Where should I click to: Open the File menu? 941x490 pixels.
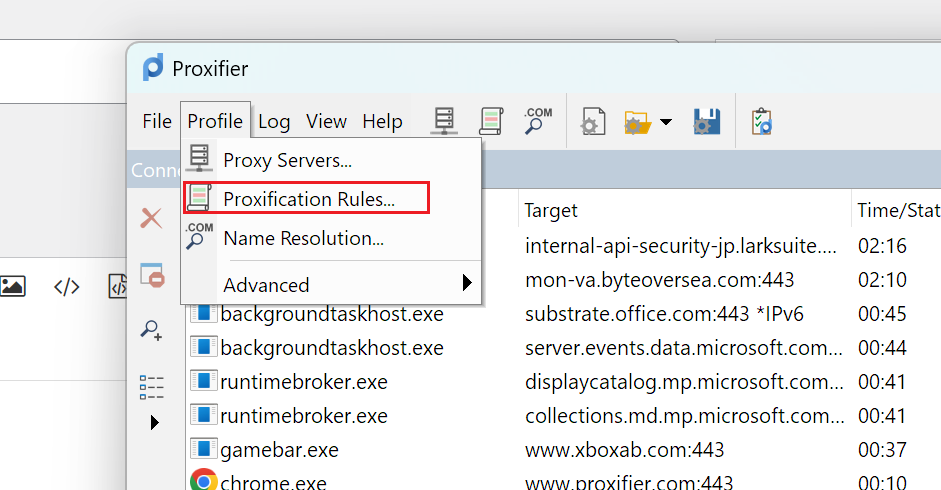coord(157,121)
